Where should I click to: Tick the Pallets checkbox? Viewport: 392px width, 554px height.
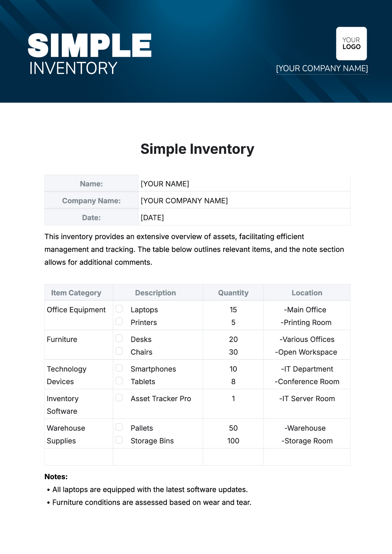pos(119,427)
